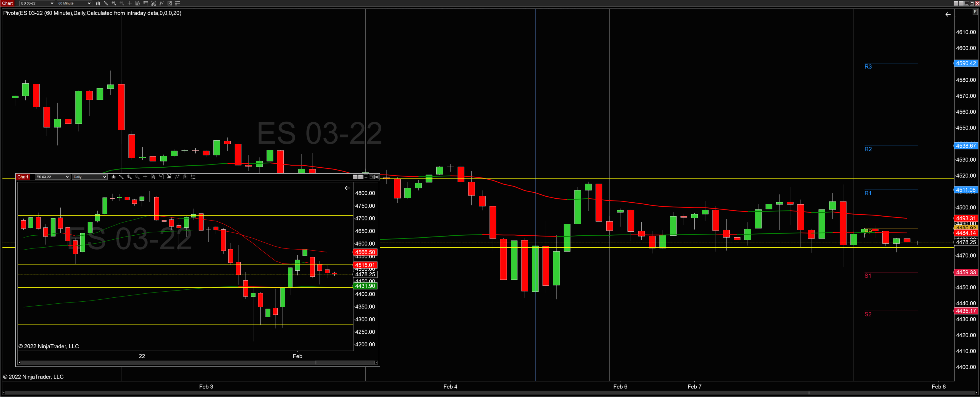Minimize the Daily chart window

click(x=366, y=177)
